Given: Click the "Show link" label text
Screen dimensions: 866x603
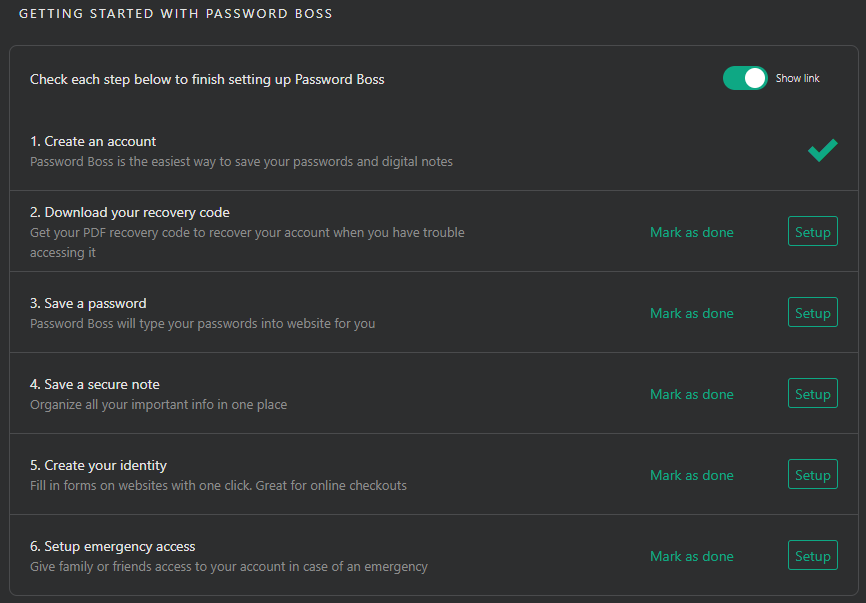Looking at the screenshot, I should pos(797,78).
